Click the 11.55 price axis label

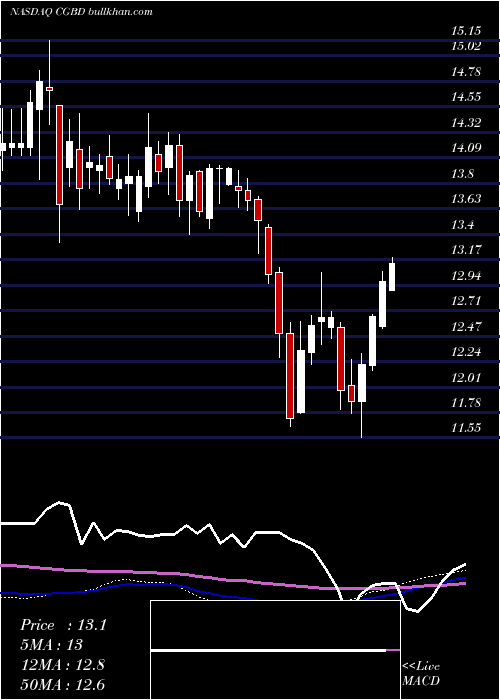pyautogui.click(x=466, y=428)
